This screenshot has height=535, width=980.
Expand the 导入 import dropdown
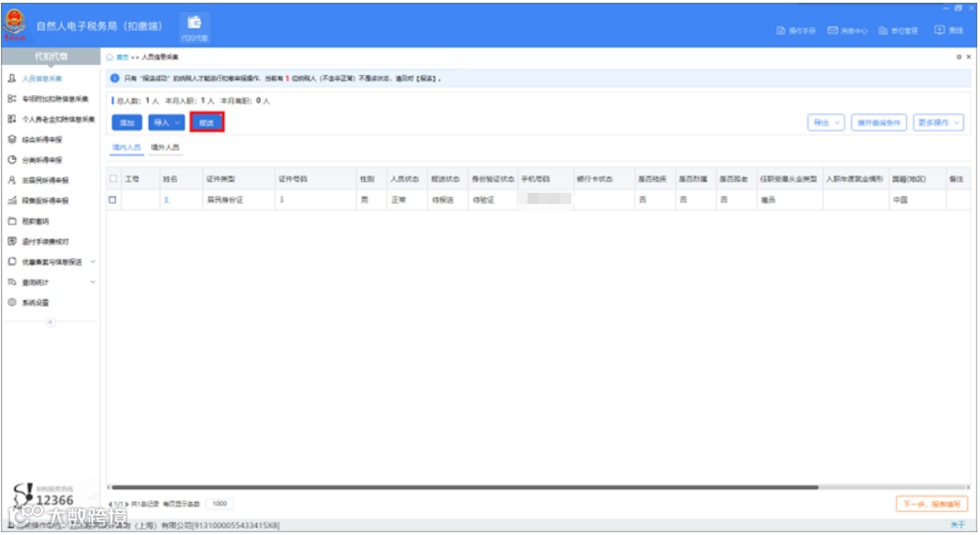pyautogui.click(x=166, y=123)
